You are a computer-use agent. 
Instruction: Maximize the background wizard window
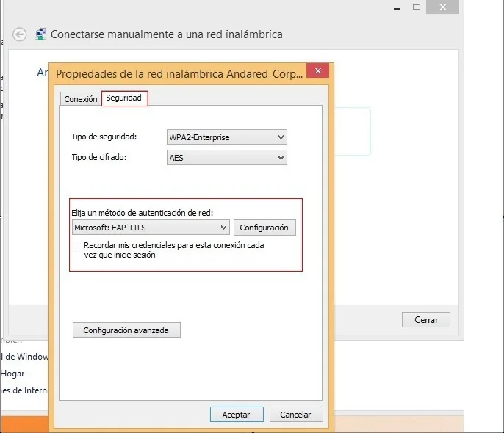(417, 7)
